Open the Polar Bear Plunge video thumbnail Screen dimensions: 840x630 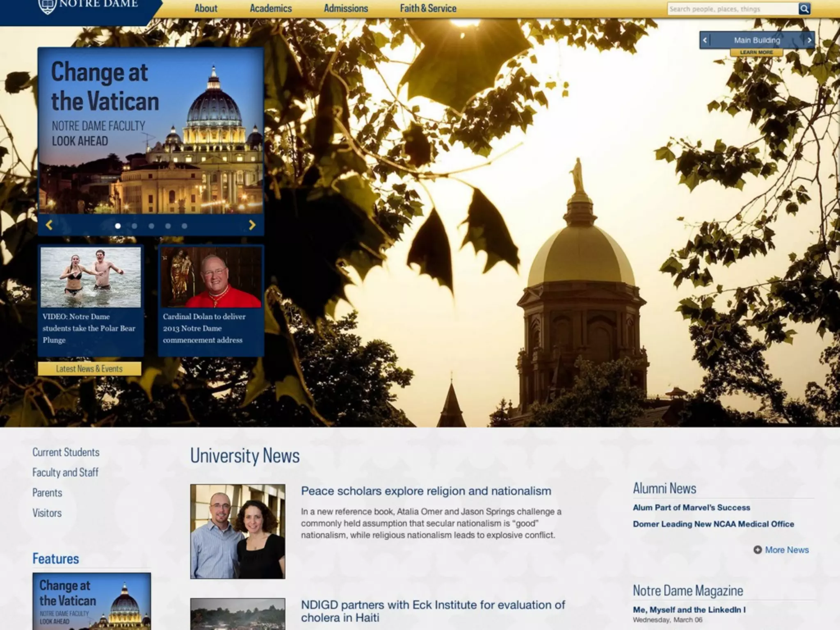coord(91,278)
